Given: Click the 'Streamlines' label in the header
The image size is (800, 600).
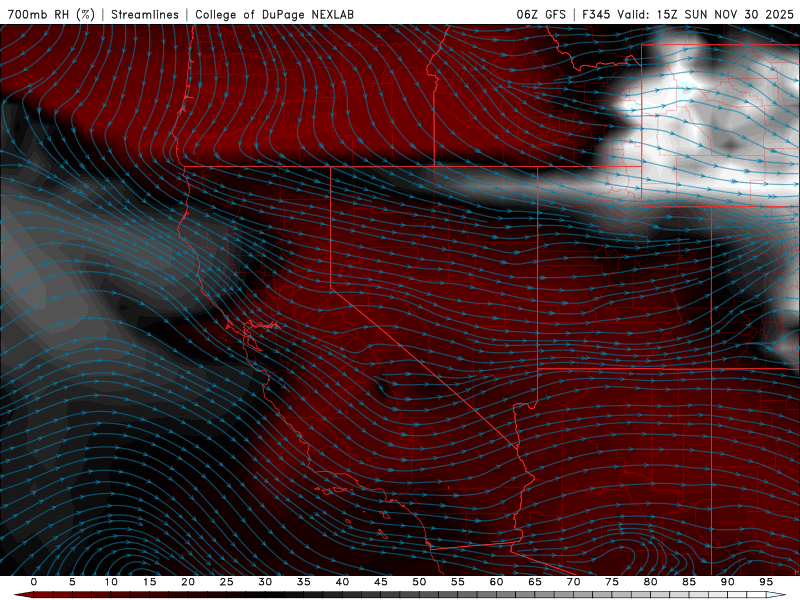Looking at the screenshot, I should (x=145, y=14).
